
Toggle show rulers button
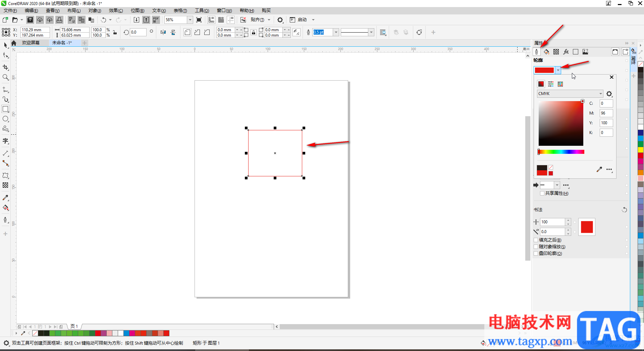click(211, 20)
